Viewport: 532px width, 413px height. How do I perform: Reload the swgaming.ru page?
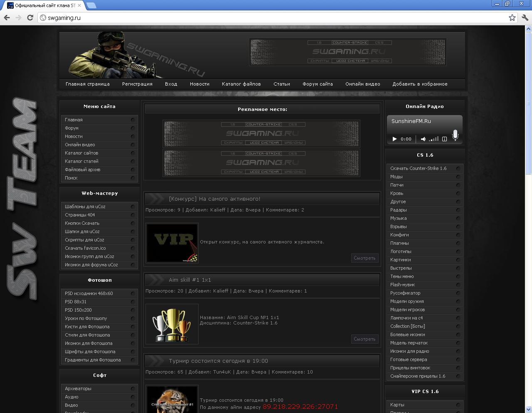[30, 17]
